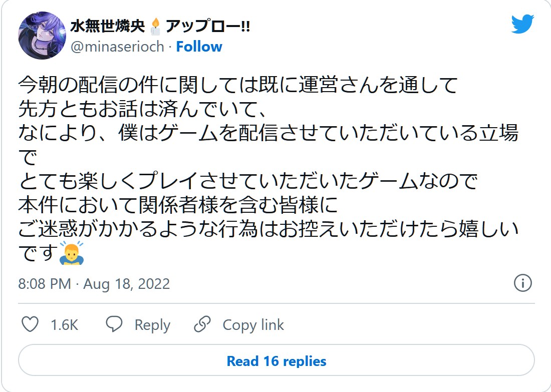The height and width of the screenshot is (392, 551).
Task: Open the Twitter info circle icon
Action: [522, 283]
